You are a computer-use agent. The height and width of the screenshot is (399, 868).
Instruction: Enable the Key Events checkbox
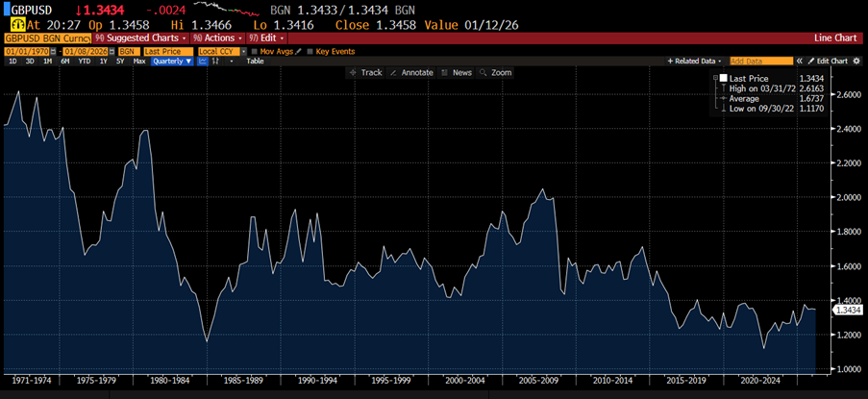310,50
